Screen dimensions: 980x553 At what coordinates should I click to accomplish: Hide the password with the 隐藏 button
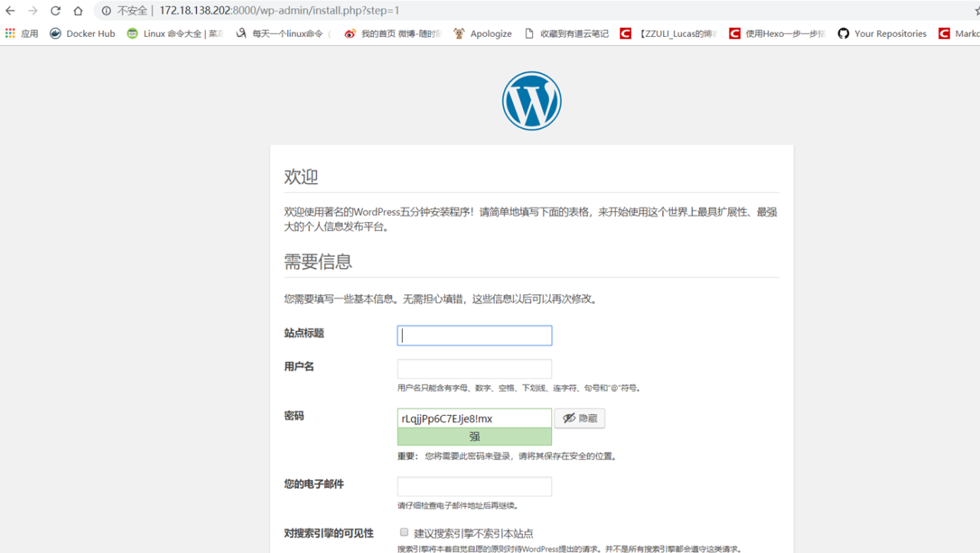pos(580,418)
